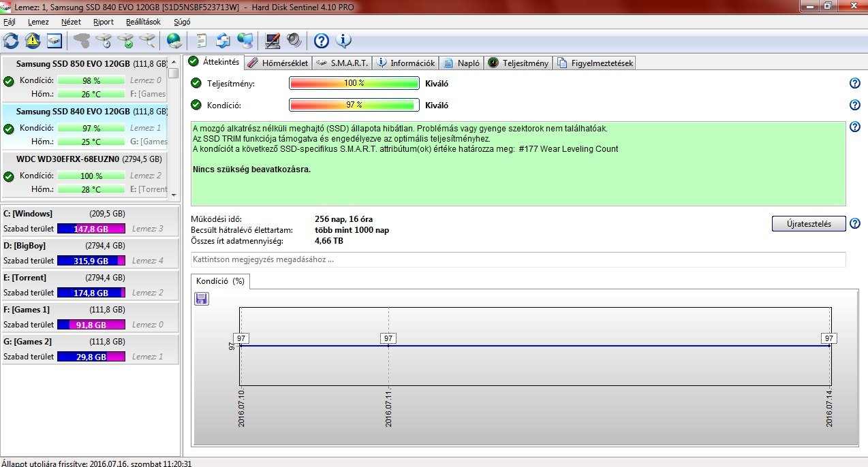Screen dimensions: 868x467
Task: Switch to the Hőmérséklet tab
Action: pyautogui.click(x=277, y=63)
